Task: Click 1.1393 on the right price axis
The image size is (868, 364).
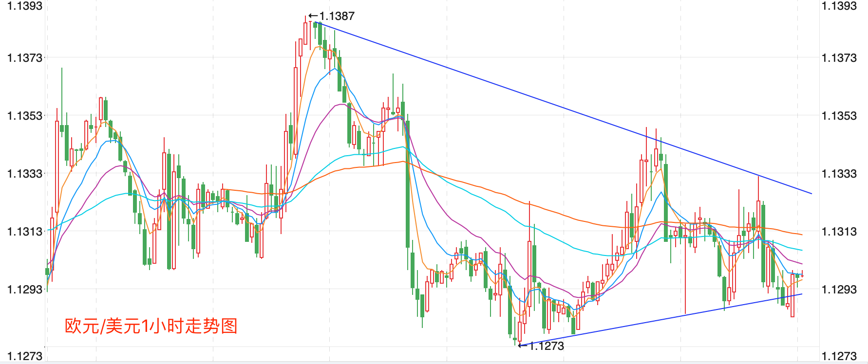Action: pos(839,6)
